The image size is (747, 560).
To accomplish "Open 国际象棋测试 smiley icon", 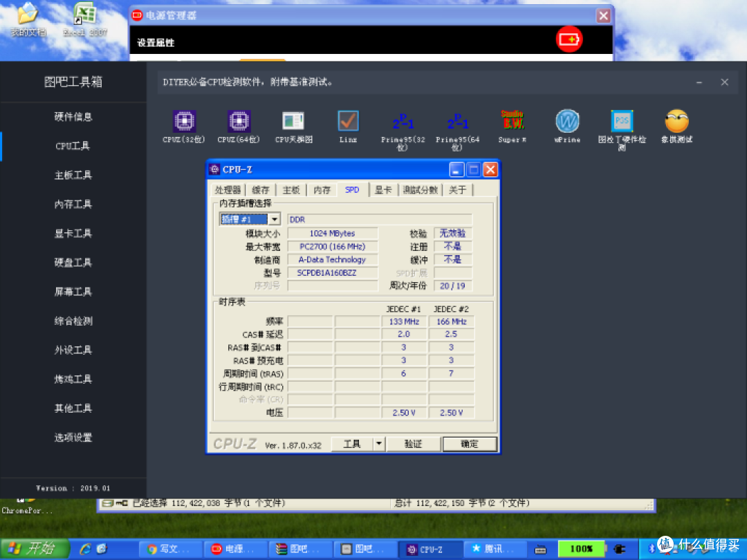I will pyautogui.click(x=676, y=121).
